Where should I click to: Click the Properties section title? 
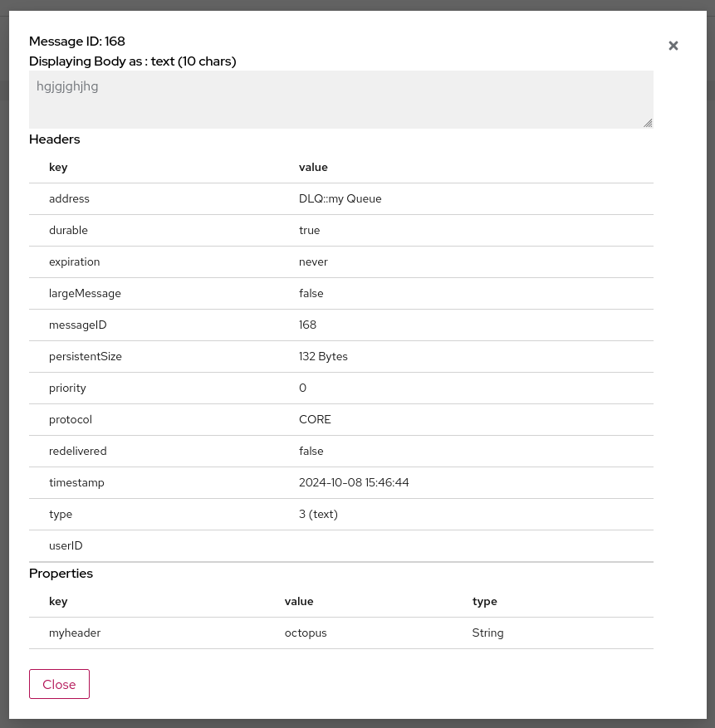(61, 573)
